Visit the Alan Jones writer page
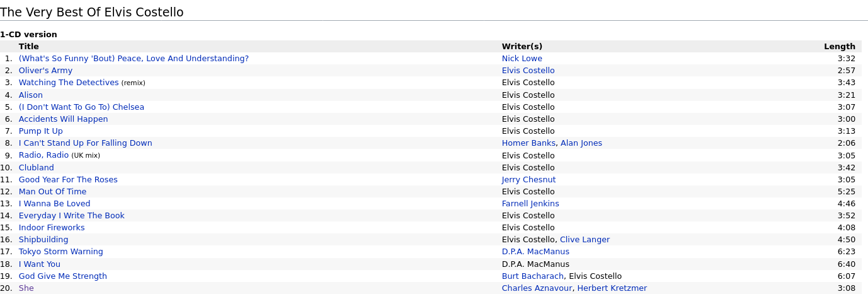Screen dimensions: 868x294 pyautogui.click(x=581, y=143)
